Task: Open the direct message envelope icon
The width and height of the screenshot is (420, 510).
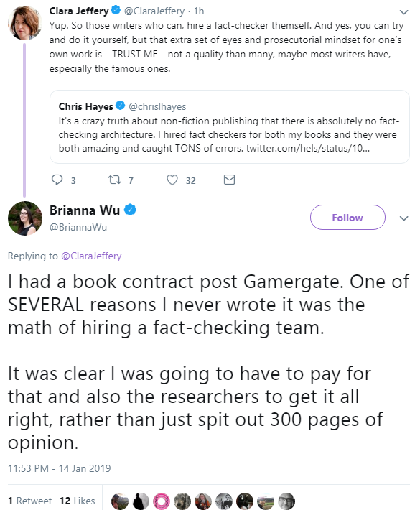Action: click(x=230, y=180)
